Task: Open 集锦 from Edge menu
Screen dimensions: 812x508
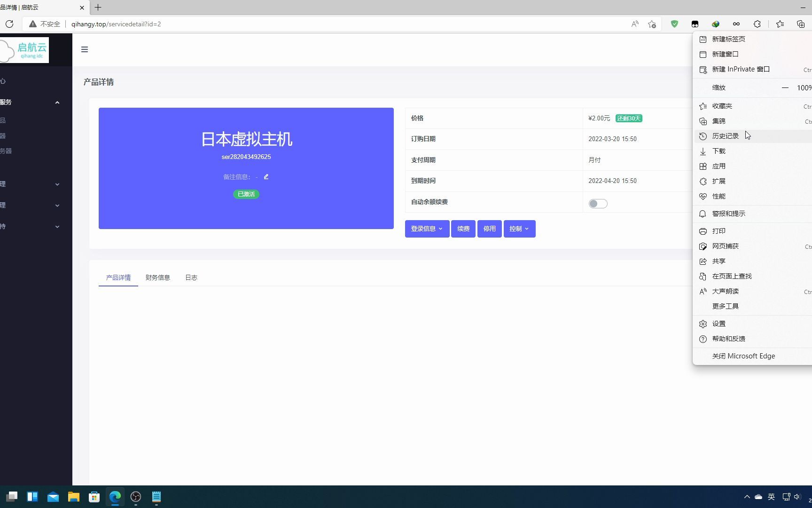Action: click(x=753, y=121)
